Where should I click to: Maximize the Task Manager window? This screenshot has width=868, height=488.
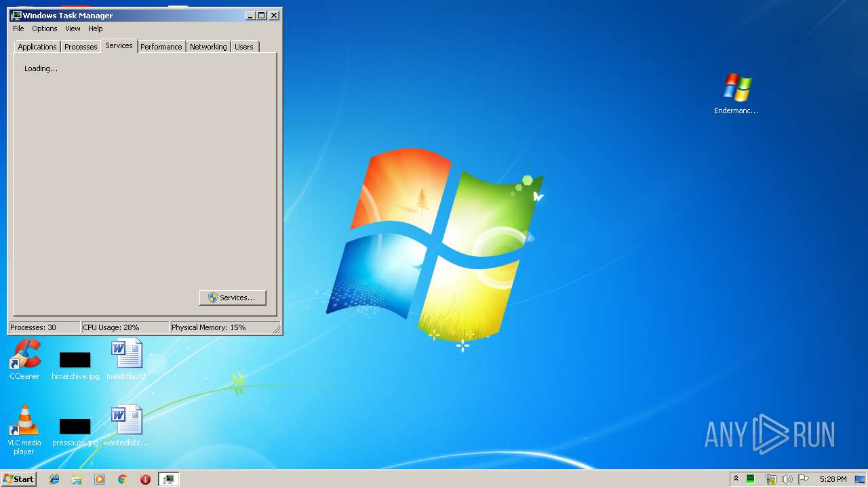262,15
